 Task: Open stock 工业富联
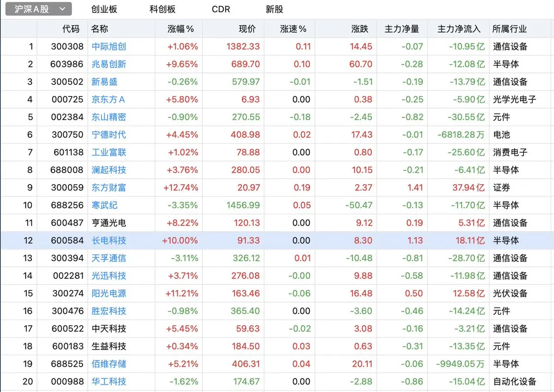pos(109,152)
